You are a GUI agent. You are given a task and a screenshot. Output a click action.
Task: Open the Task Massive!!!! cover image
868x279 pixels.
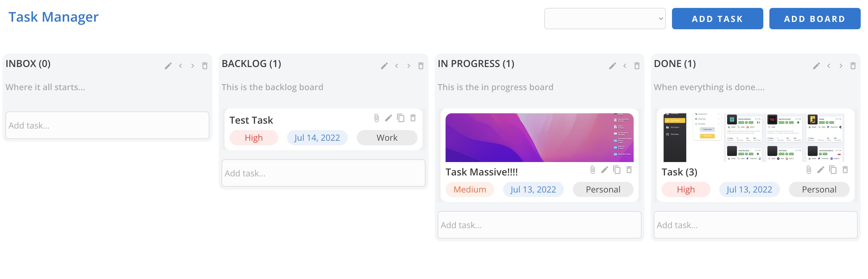(539, 138)
